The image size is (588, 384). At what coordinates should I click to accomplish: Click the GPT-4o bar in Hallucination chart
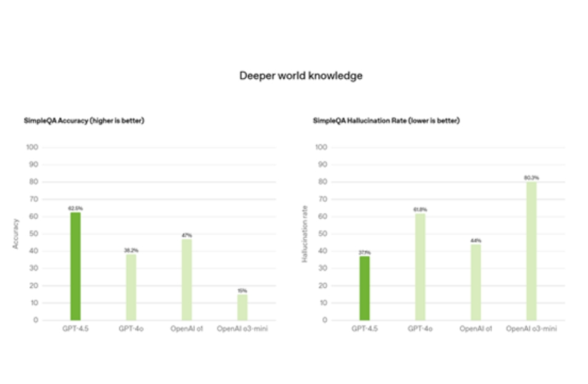click(x=420, y=267)
